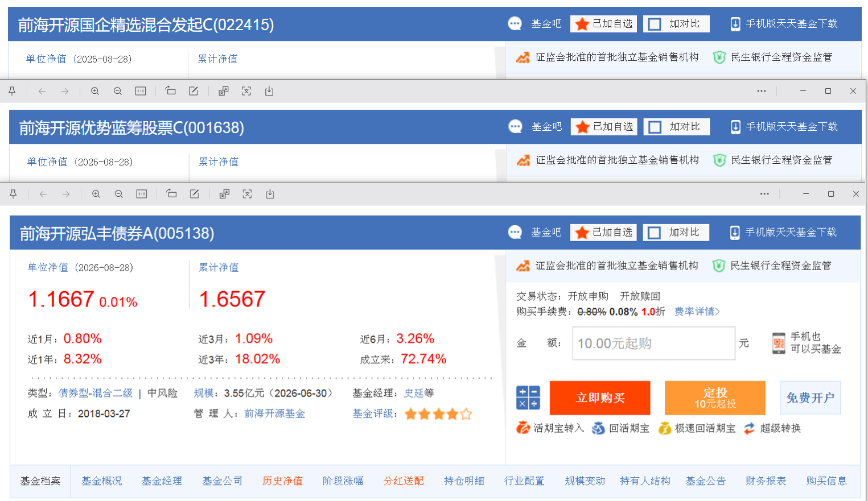Open the three-dots more menu above 优势蓝筹股票C

[x=762, y=91]
